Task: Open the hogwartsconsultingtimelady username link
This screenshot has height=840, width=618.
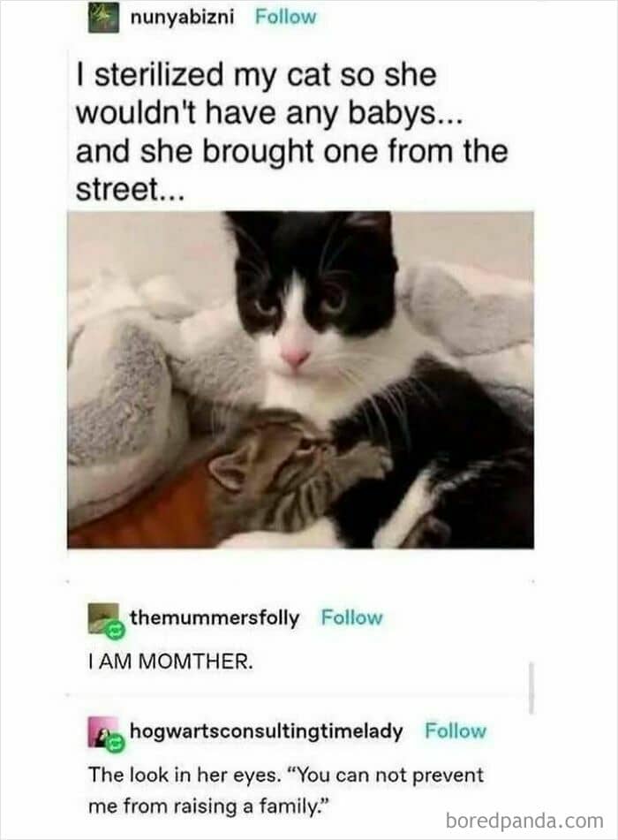Action: (x=266, y=731)
